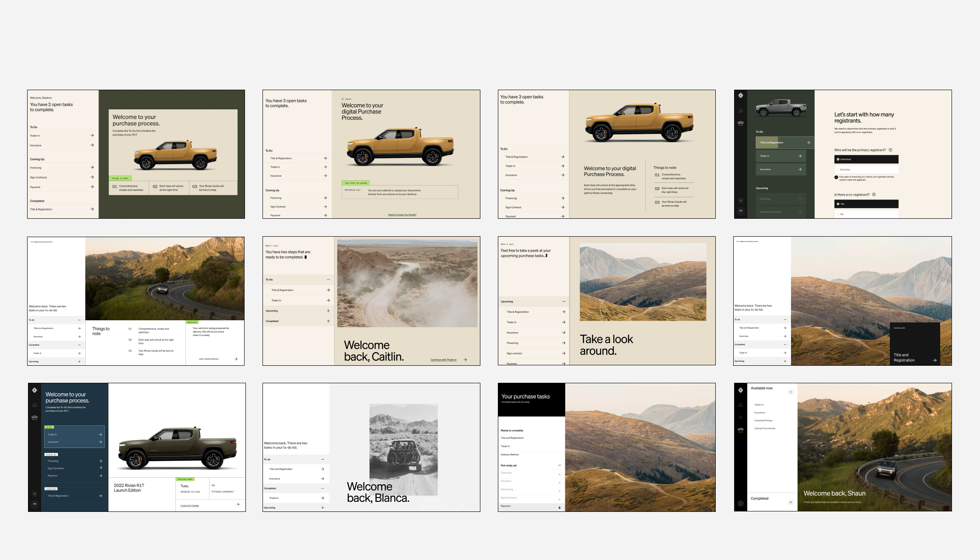Viewport: 980px width, 560px height.
Task: Expand Completed section in Welcome back, Caitlin mockup
Action: 328,321
